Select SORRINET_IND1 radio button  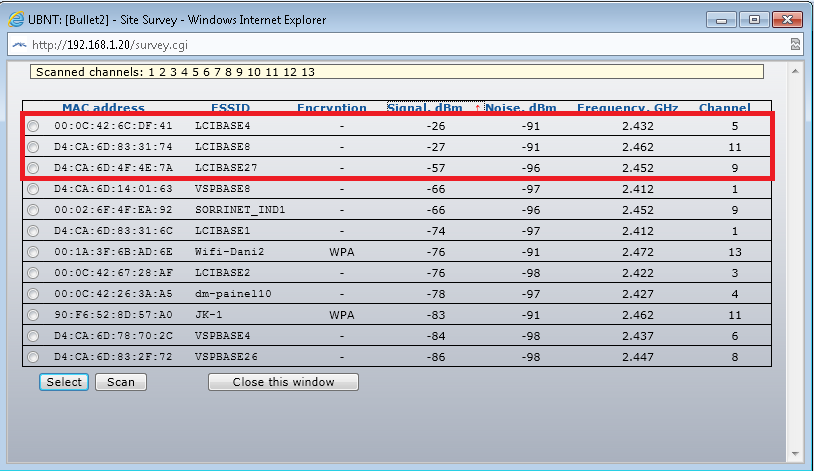pos(33,210)
